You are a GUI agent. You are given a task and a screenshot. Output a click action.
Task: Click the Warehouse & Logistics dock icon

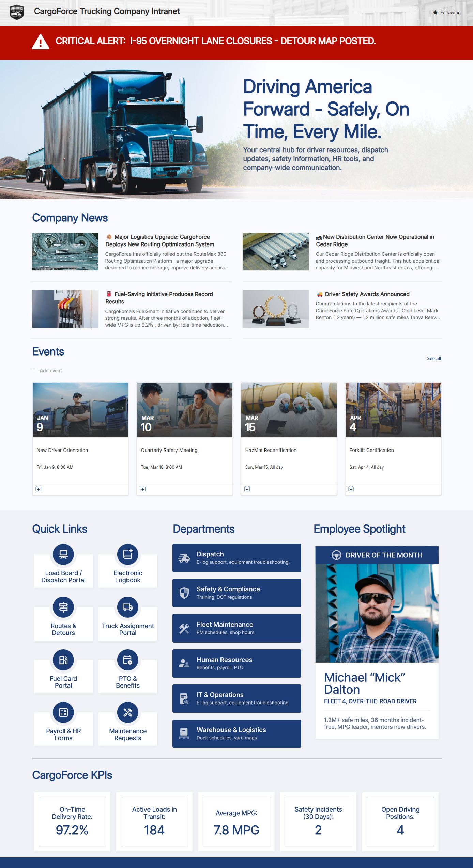pos(184,733)
